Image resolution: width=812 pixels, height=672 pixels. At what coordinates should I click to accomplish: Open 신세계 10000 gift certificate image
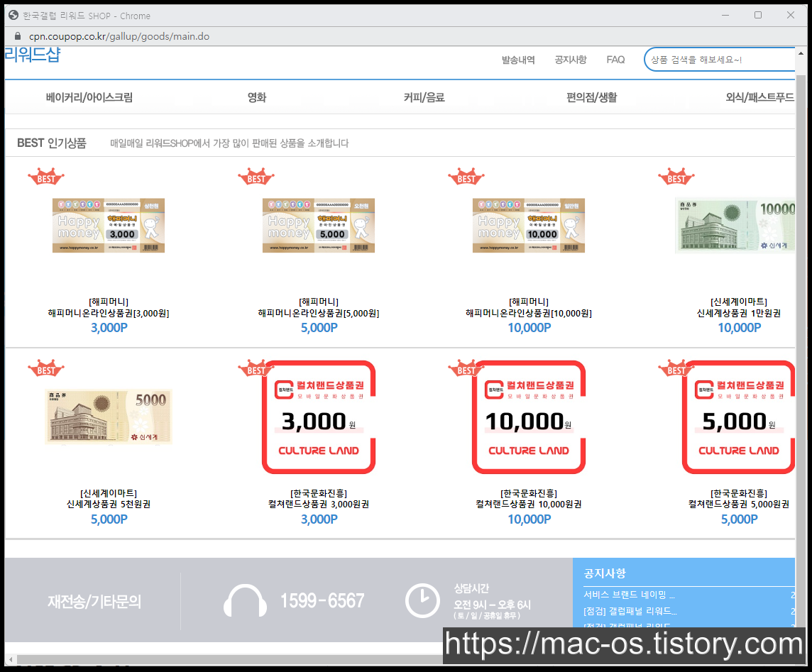(735, 225)
